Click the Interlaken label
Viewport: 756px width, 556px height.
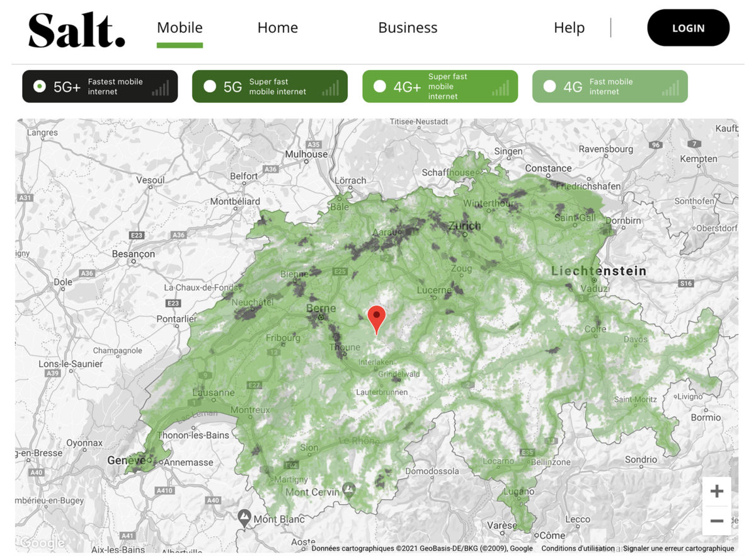click(x=375, y=362)
